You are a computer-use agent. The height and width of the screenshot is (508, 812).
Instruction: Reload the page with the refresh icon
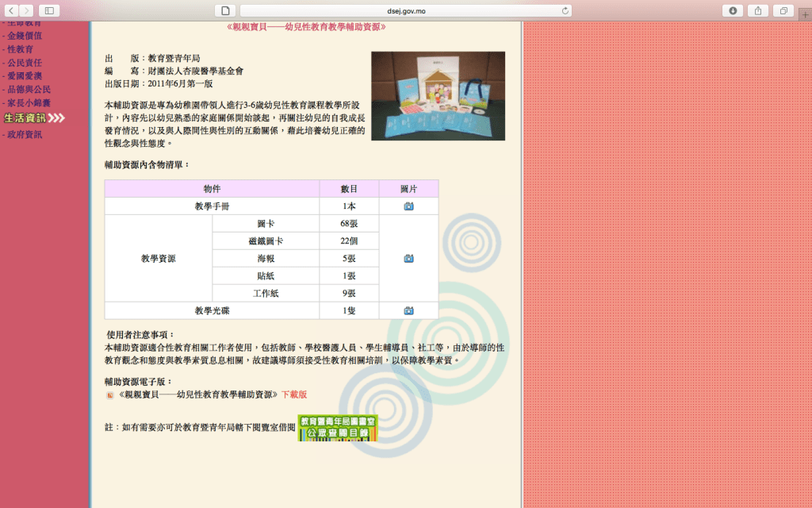(x=565, y=10)
